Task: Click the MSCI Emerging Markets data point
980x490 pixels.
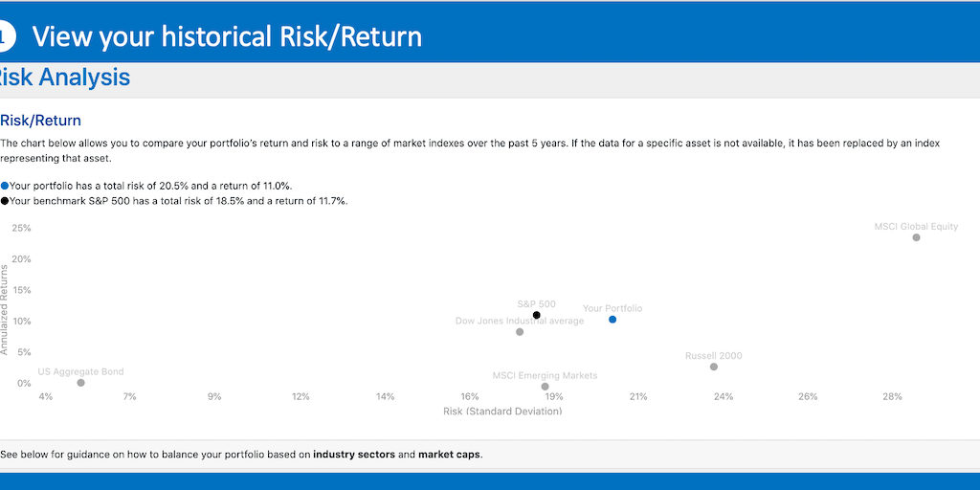Action: (546, 387)
